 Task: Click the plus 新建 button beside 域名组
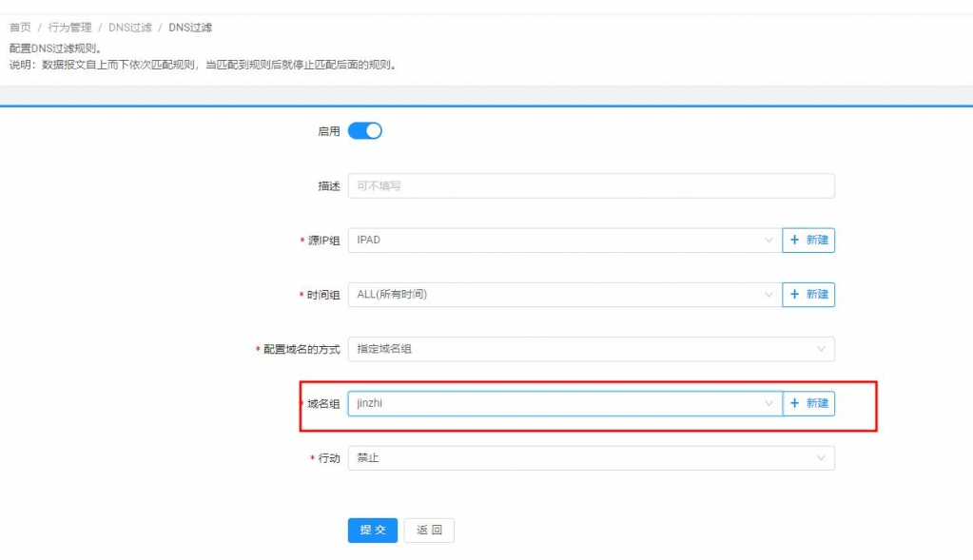tap(808, 403)
